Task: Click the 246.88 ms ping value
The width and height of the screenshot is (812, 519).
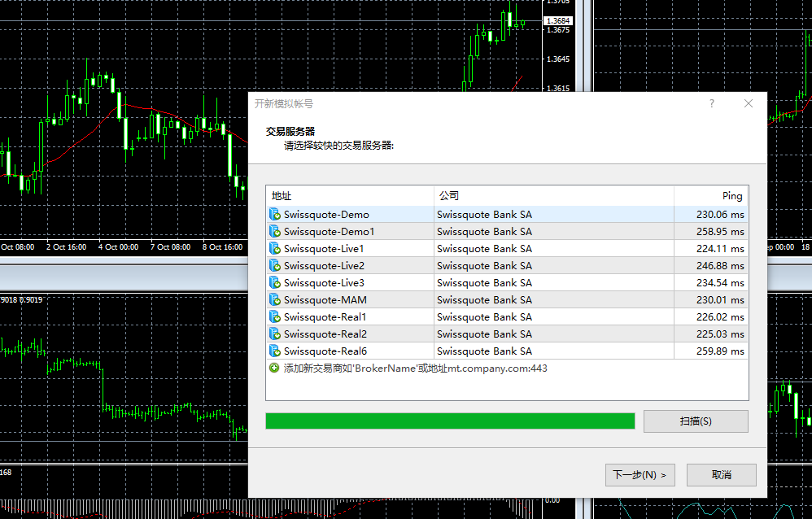Action: pos(720,266)
